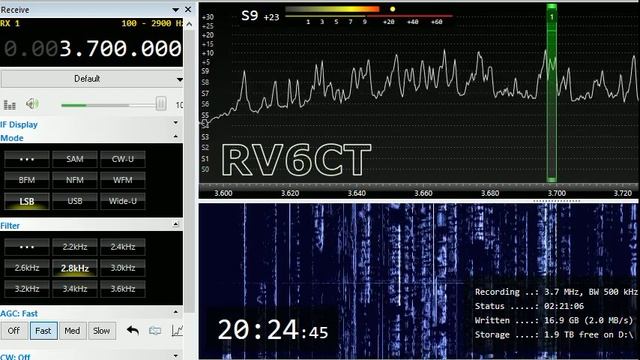Set AGC to Fast

coord(43,331)
